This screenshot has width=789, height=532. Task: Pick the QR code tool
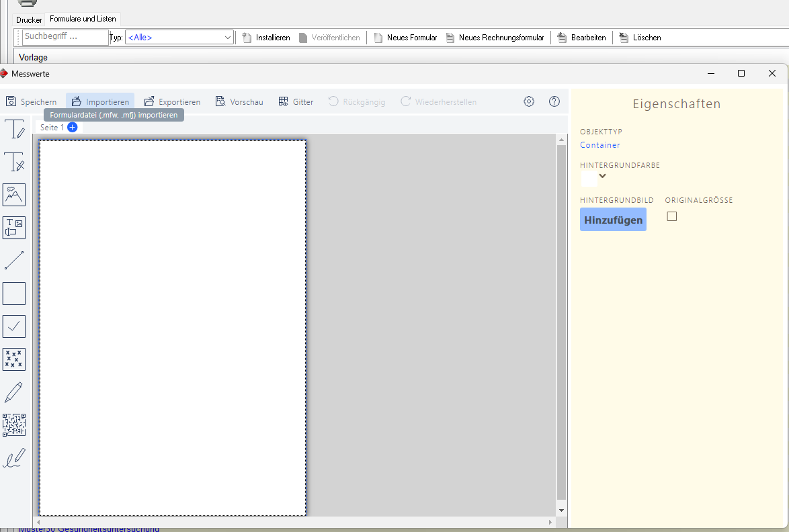14,425
